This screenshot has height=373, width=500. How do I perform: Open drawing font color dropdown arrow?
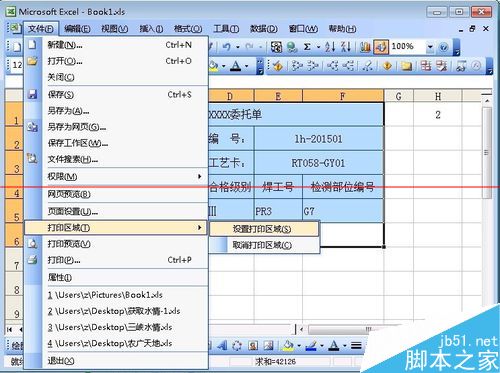pyautogui.click(x=344, y=346)
